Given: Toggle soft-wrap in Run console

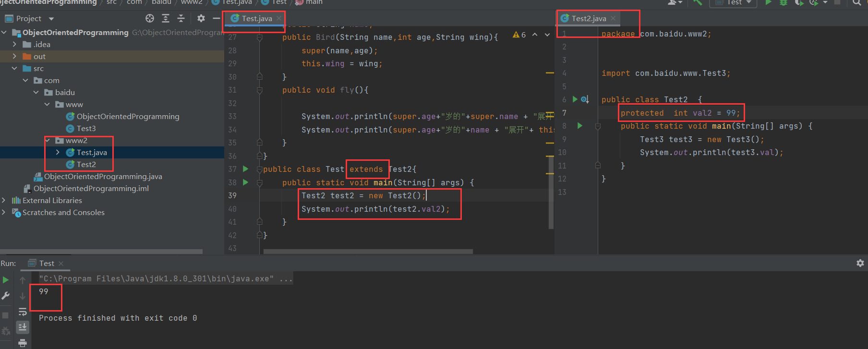Looking at the screenshot, I should (x=23, y=312).
